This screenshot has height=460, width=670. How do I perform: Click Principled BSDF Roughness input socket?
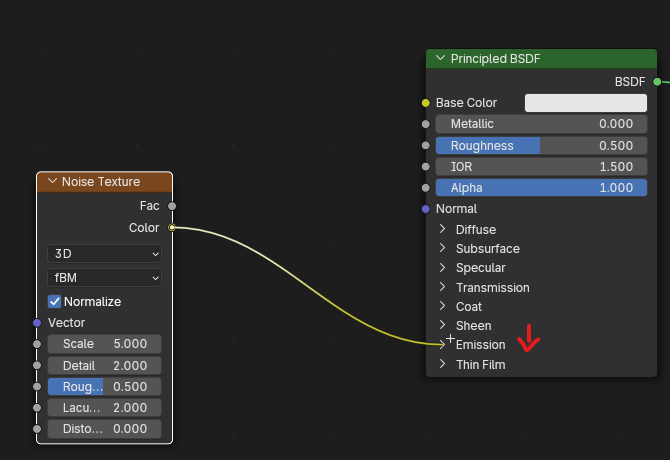point(426,146)
